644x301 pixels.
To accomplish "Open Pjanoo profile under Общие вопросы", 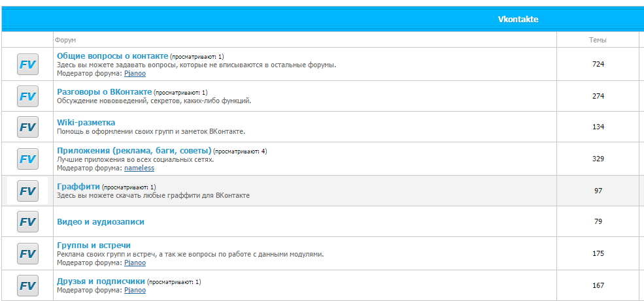I will pos(135,73).
